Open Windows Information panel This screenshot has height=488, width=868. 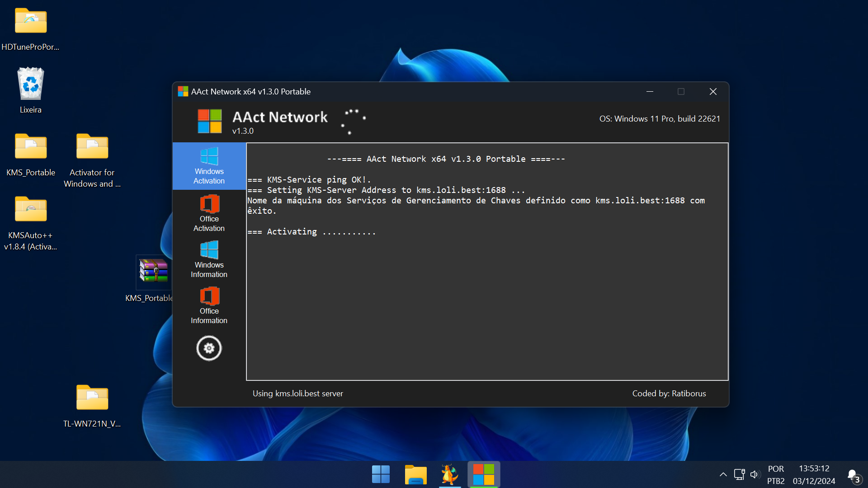pyautogui.click(x=209, y=259)
